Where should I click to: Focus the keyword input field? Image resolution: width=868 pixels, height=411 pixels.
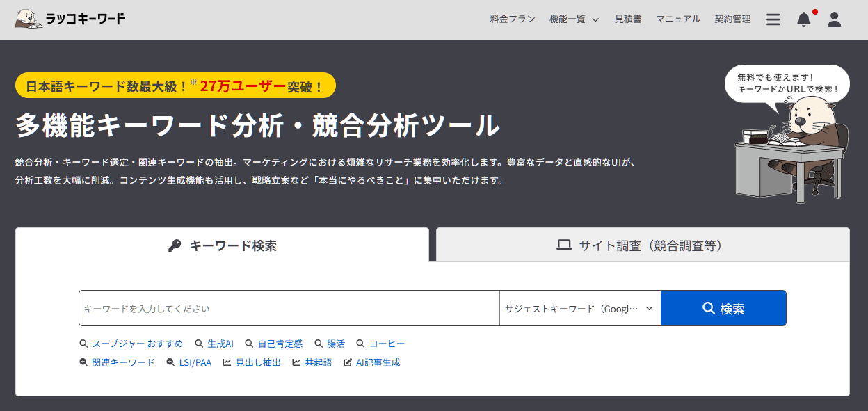289,308
